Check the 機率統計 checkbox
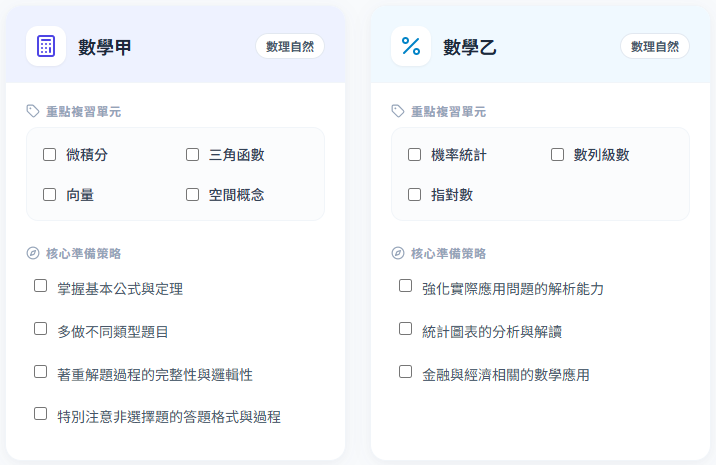The width and height of the screenshot is (716, 465). pyautogui.click(x=414, y=154)
